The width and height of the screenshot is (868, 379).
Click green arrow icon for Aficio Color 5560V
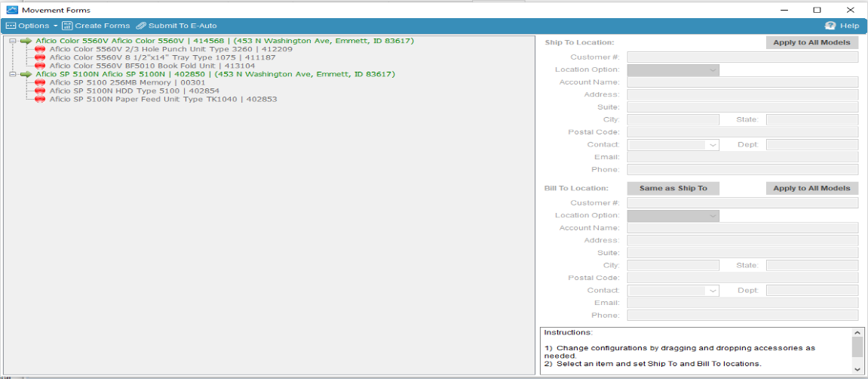point(26,41)
